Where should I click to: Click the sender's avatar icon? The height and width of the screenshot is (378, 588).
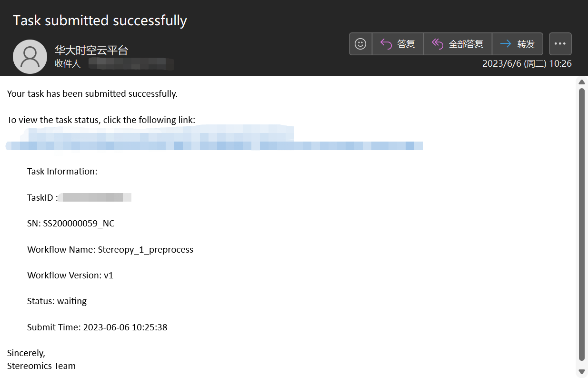(x=30, y=57)
